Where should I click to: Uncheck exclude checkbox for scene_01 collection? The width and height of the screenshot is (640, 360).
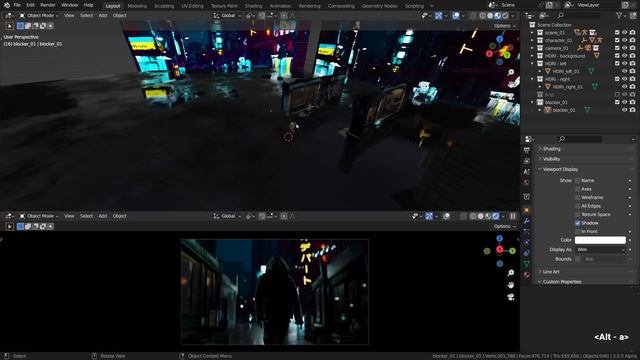(x=617, y=33)
